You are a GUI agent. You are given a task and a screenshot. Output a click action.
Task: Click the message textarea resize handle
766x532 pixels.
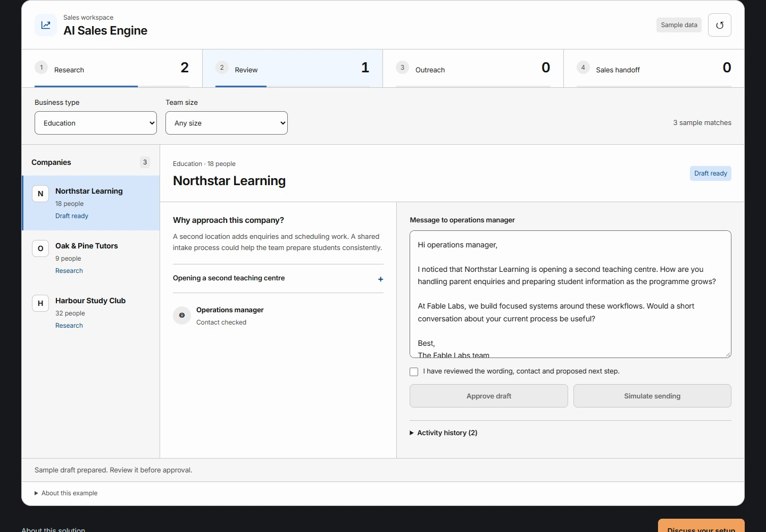tap(728, 354)
